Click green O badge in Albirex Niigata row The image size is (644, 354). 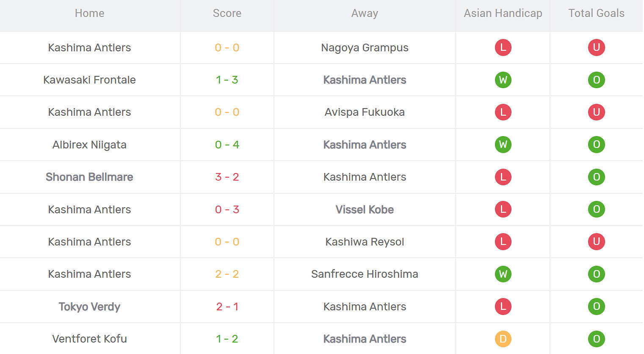click(596, 145)
